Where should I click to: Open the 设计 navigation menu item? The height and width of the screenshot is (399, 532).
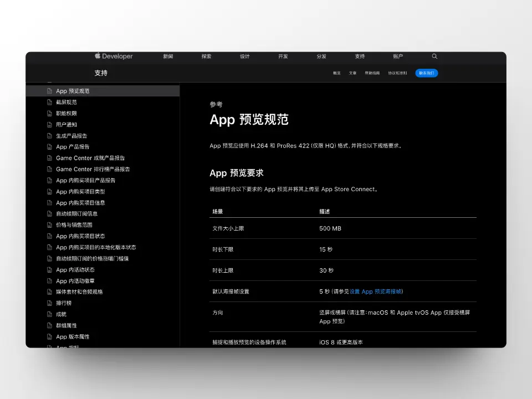(x=244, y=57)
